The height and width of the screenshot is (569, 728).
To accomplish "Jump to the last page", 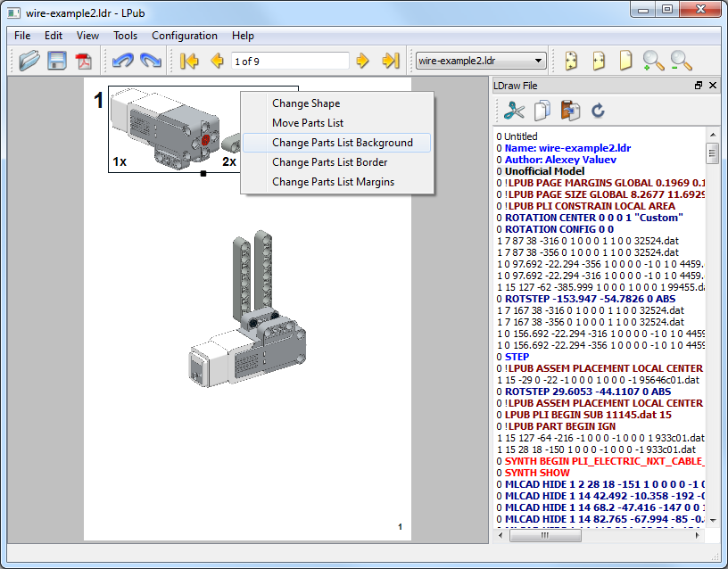I will [391, 61].
